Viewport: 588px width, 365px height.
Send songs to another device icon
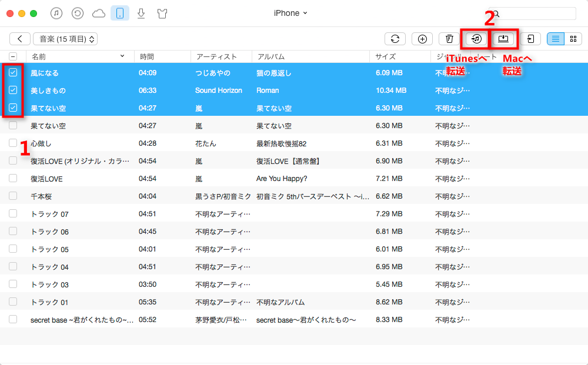[530, 39]
